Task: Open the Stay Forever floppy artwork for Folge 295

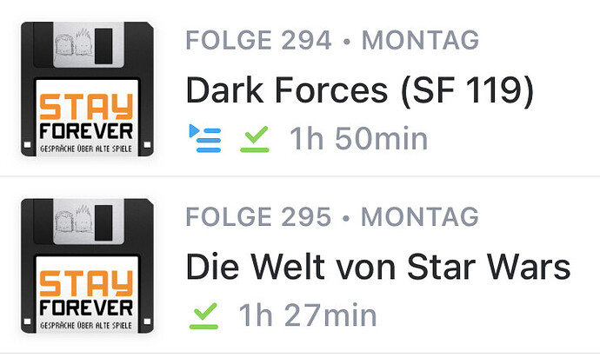Action: [87, 266]
